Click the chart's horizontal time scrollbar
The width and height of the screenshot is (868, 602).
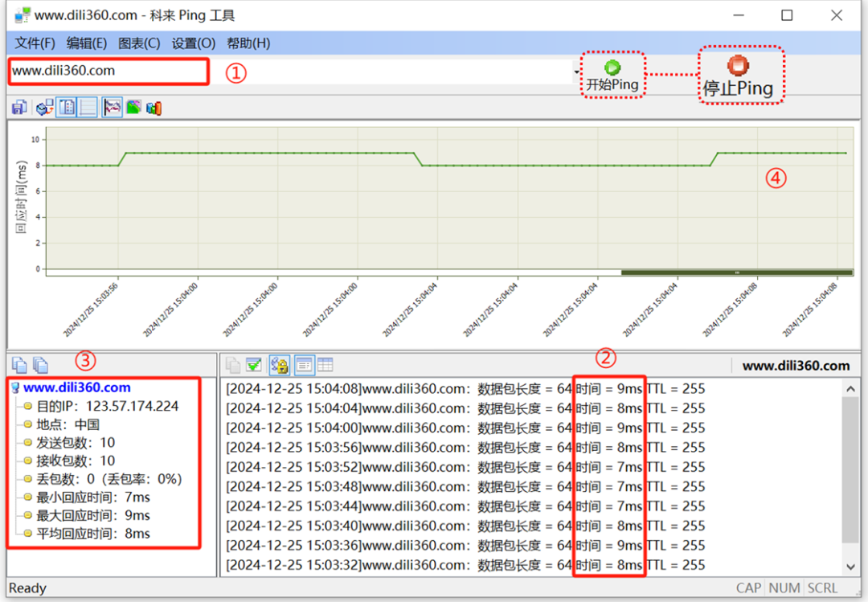coord(736,272)
